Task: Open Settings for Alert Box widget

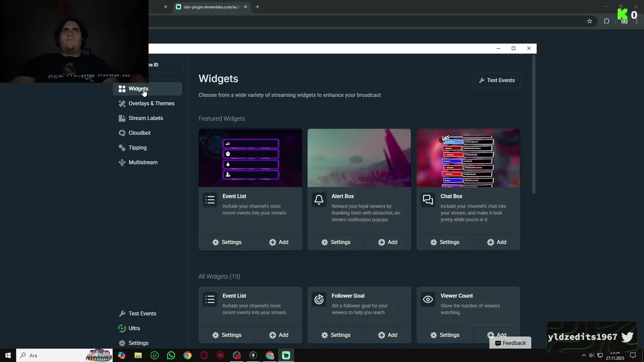Action: click(336, 242)
